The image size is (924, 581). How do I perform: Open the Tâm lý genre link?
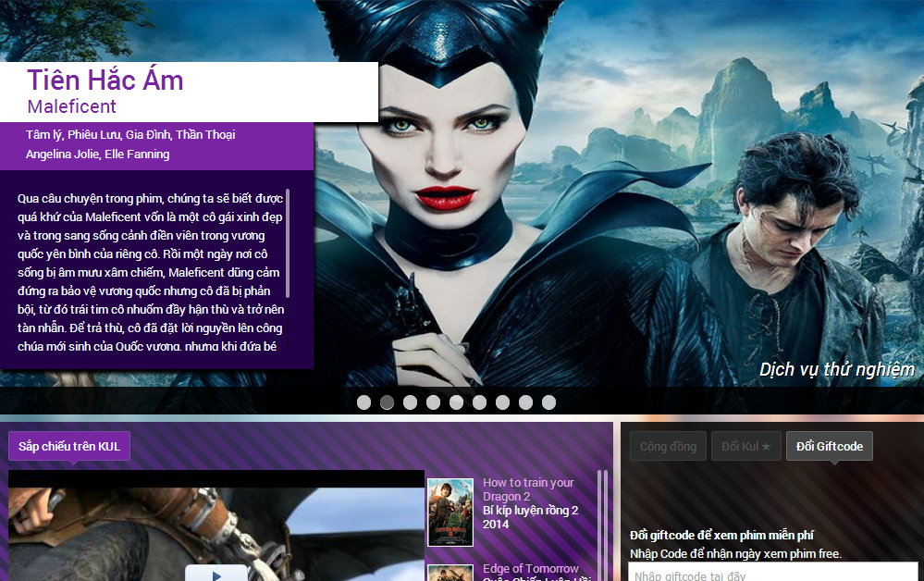click(x=43, y=134)
